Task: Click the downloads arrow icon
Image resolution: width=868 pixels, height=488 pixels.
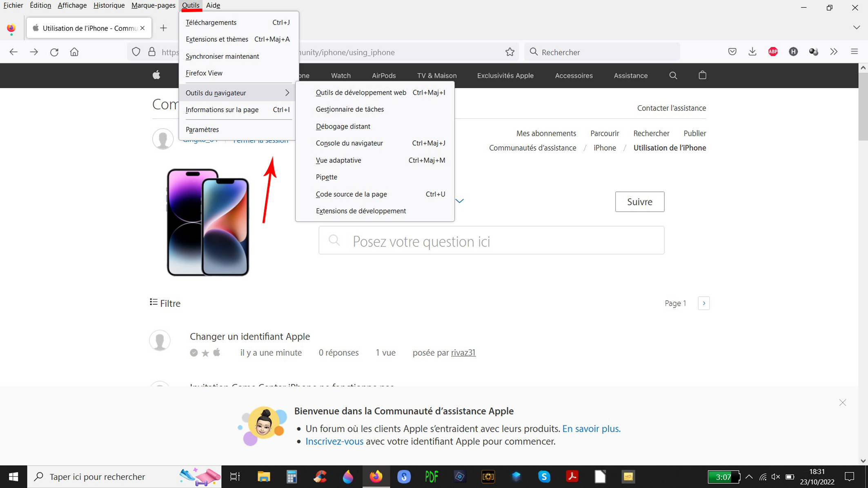Action: 752,52
